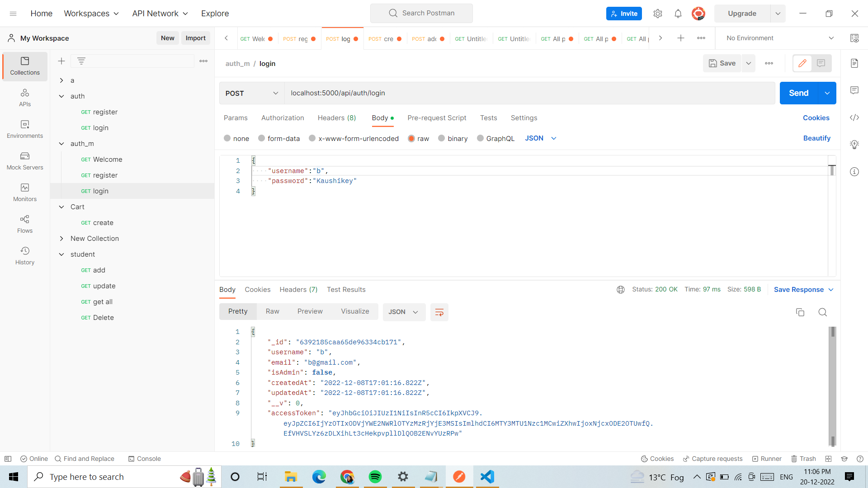Select GraphQL as the body type
This screenshot has height=488, width=868.
(x=496, y=138)
